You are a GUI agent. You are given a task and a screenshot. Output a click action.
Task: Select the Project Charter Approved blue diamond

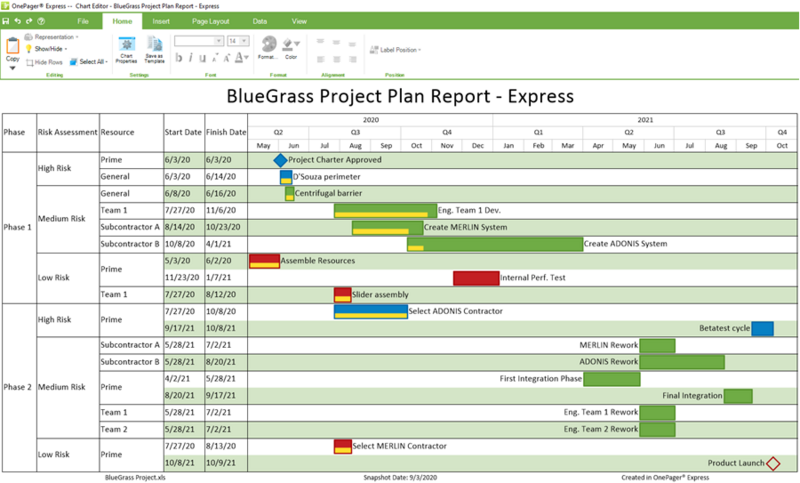click(x=280, y=160)
